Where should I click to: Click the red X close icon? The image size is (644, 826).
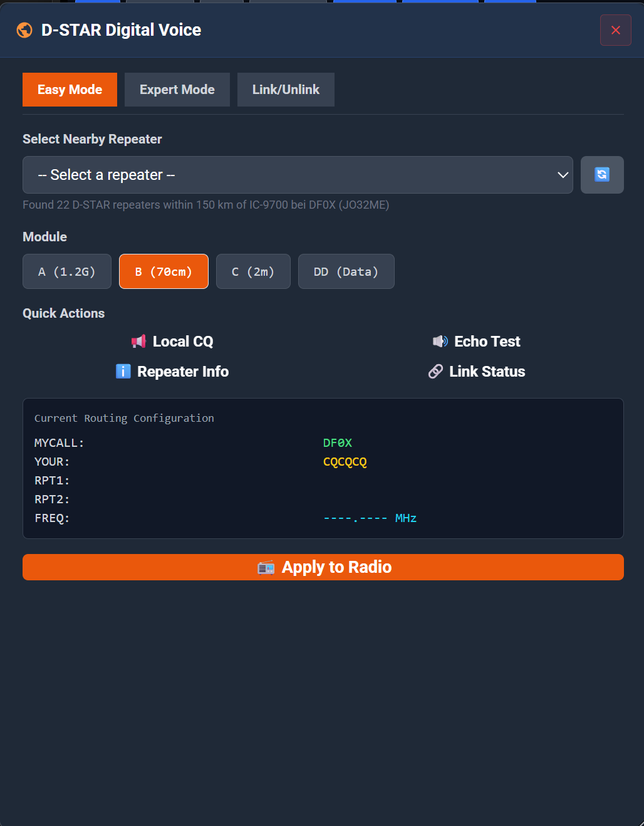click(615, 29)
